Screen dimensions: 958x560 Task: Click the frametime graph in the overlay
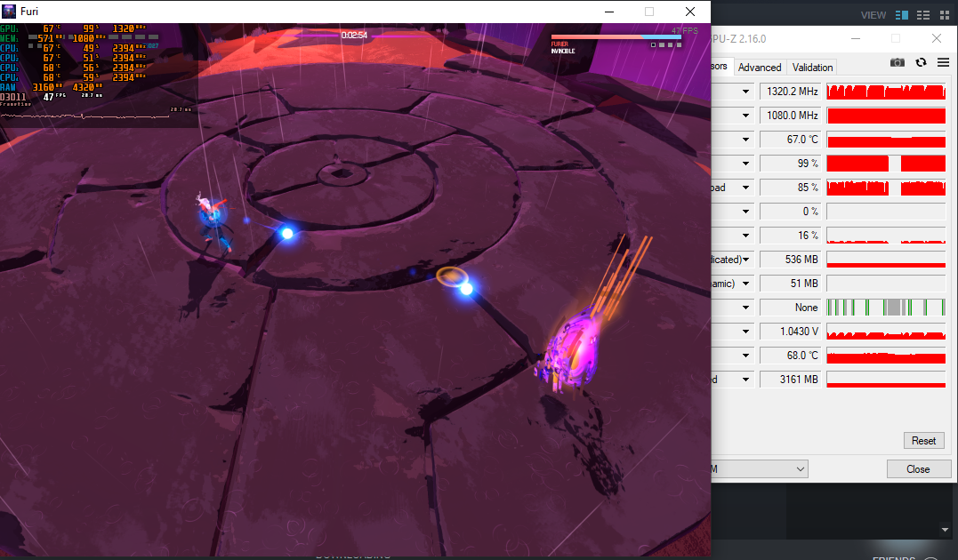[x=85, y=116]
